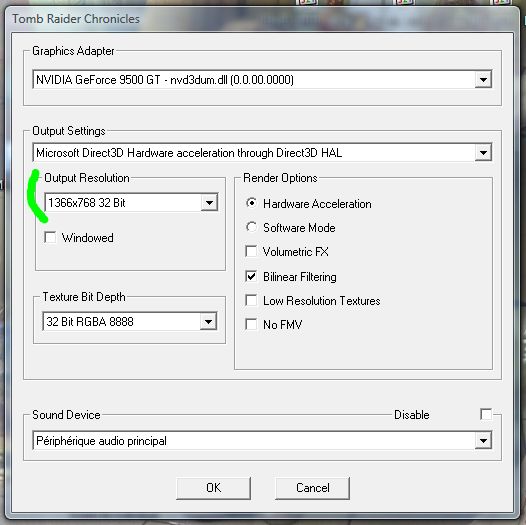Enable the Windowed checkbox
526x525 pixels.
[50, 238]
